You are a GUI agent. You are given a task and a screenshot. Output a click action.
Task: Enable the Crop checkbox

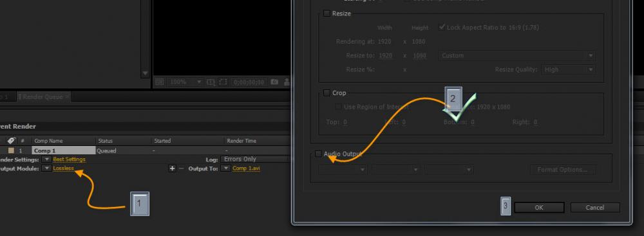click(x=327, y=93)
